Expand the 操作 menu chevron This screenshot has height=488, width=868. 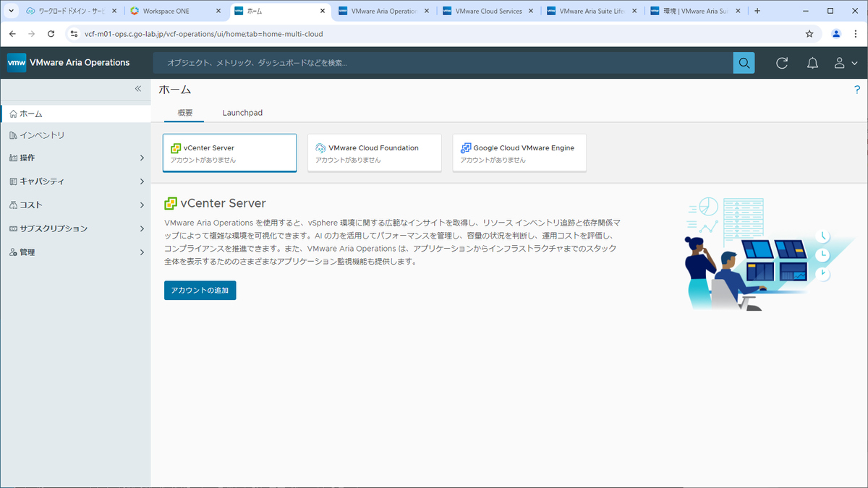[x=142, y=158]
